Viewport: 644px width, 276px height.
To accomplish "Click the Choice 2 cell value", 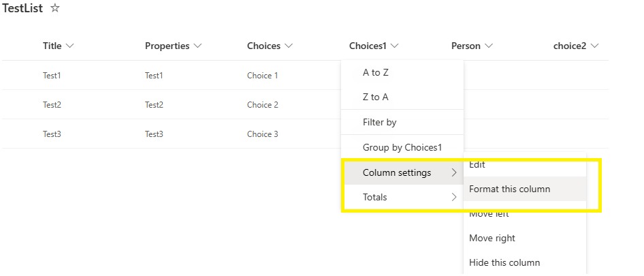I will click(x=262, y=105).
